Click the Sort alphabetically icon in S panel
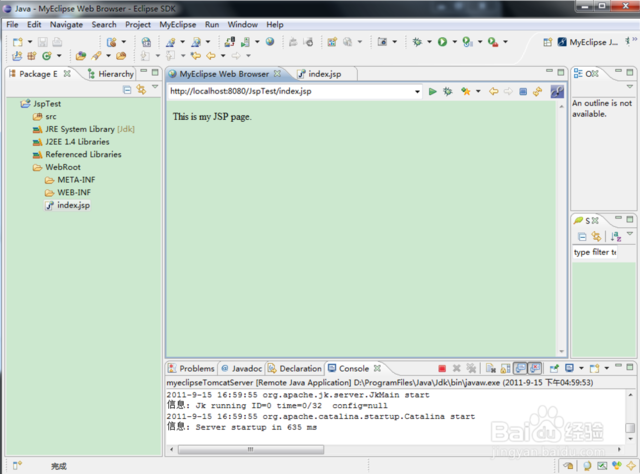The height and width of the screenshot is (474, 640). coord(616,236)
